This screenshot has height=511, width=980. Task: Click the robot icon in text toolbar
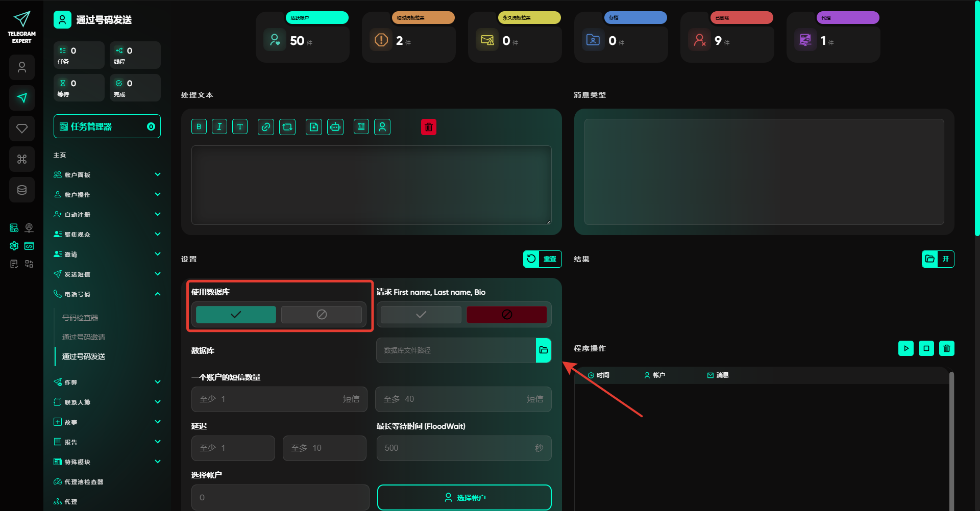(x=335, y=127)
